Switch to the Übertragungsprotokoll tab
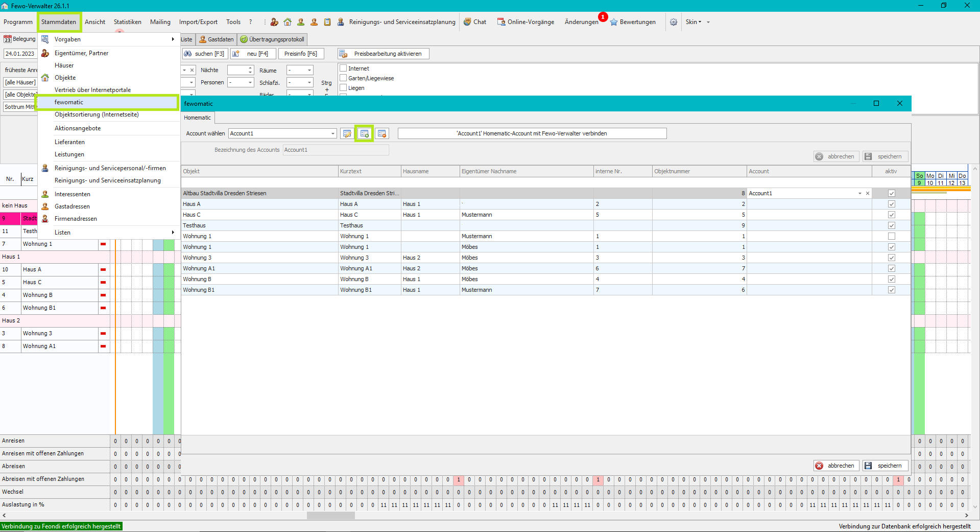Image resolution: width=980 pixels, height=532 pixels. [273, 39]
